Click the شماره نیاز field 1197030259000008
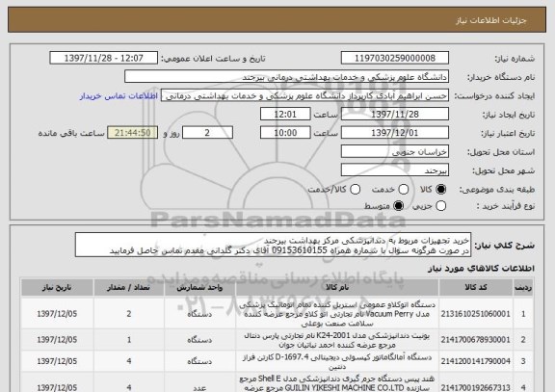 (395, 58)
